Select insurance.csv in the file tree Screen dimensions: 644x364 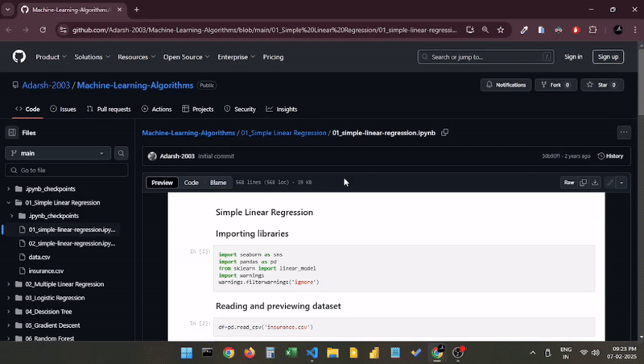click(x=46, y=271)
